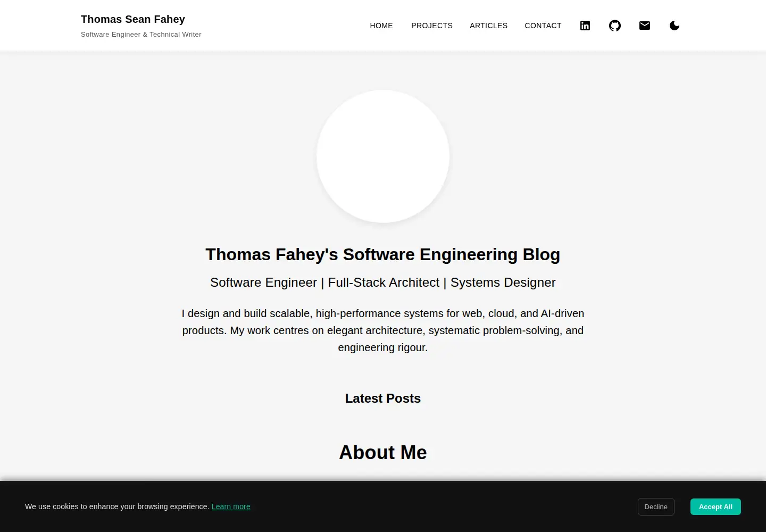Viewport: 766px width, 532px height.
Task: Follow the Learn more cookie link
Action: tap(231, 506)
